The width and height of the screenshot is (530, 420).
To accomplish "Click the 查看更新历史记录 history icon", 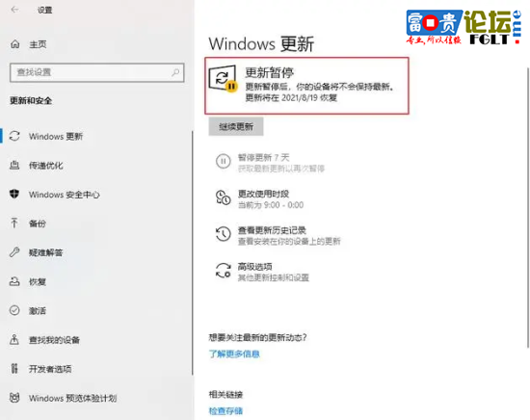I will [x=224, y=234].
